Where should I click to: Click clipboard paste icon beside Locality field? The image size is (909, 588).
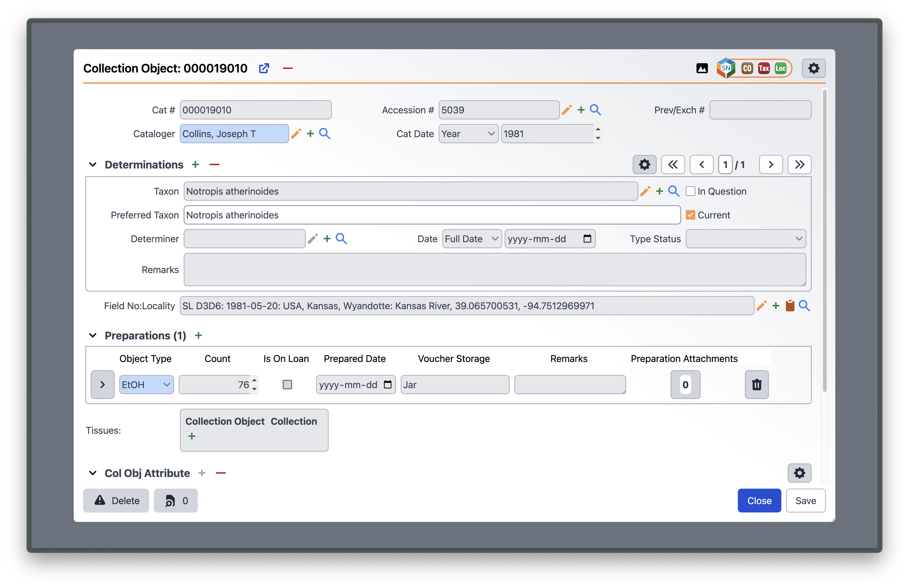(790, 306)
